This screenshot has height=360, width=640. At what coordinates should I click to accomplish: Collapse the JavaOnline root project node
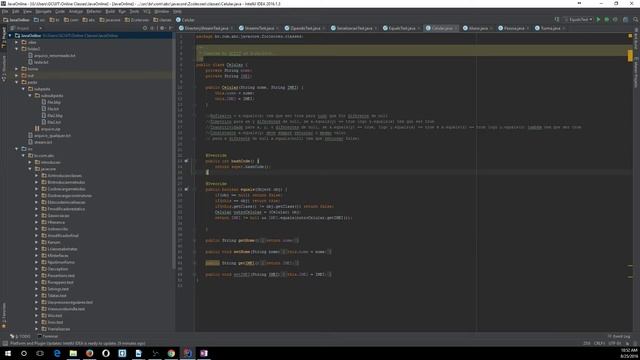10,36
